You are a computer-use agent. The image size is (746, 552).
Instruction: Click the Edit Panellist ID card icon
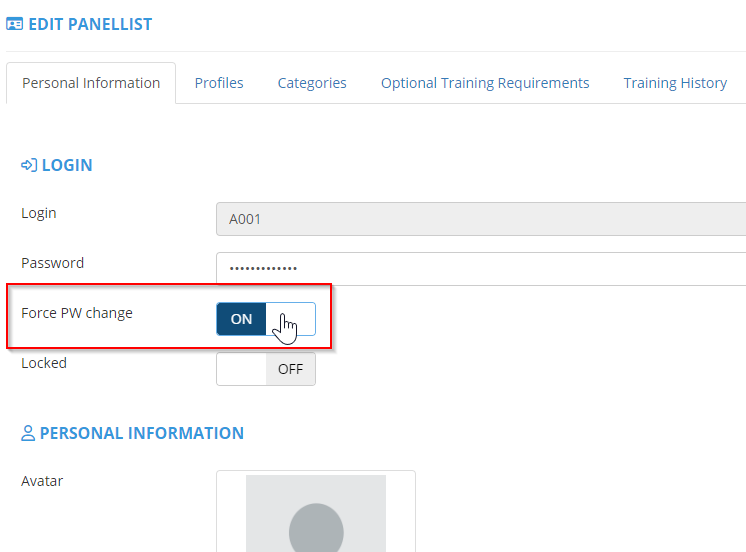point(15,24)
